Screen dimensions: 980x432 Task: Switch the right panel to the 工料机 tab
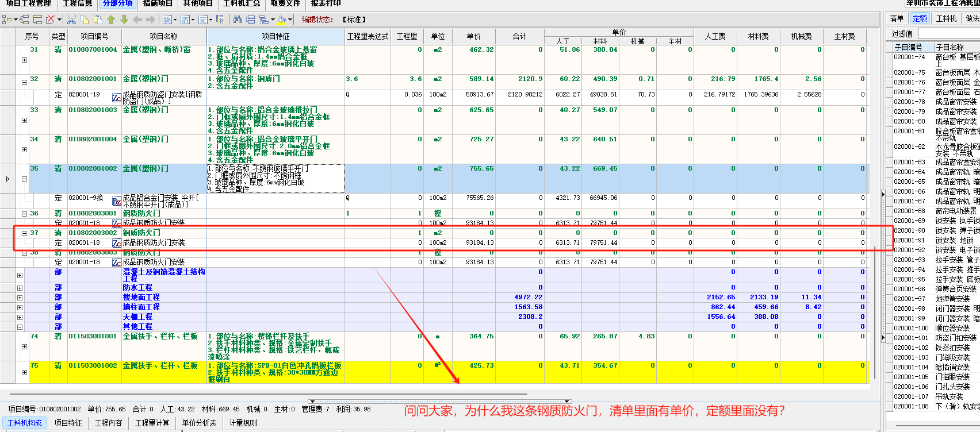pyautogui.click(x=946, y=18)
